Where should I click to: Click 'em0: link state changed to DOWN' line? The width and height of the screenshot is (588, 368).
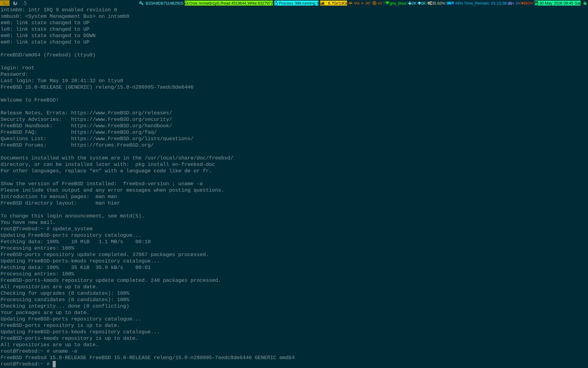pyautogui.click(x=48, y=35)
